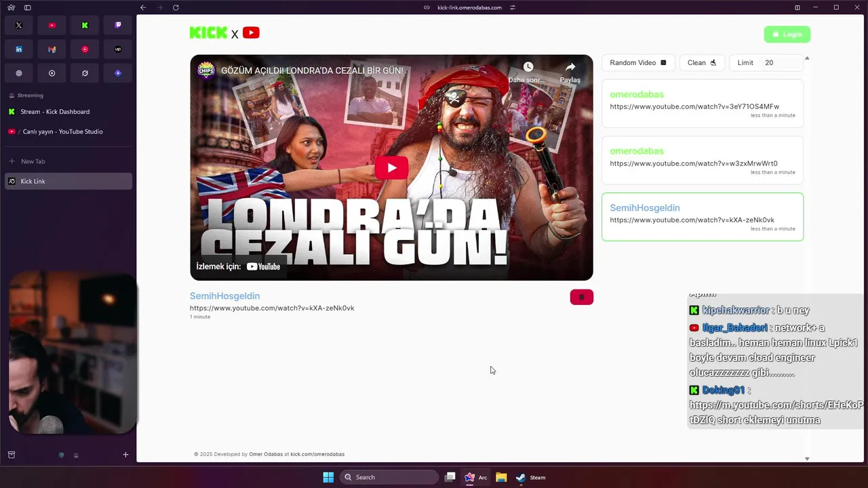Open the Gmail pinned favorite

(x=52, y=49)
